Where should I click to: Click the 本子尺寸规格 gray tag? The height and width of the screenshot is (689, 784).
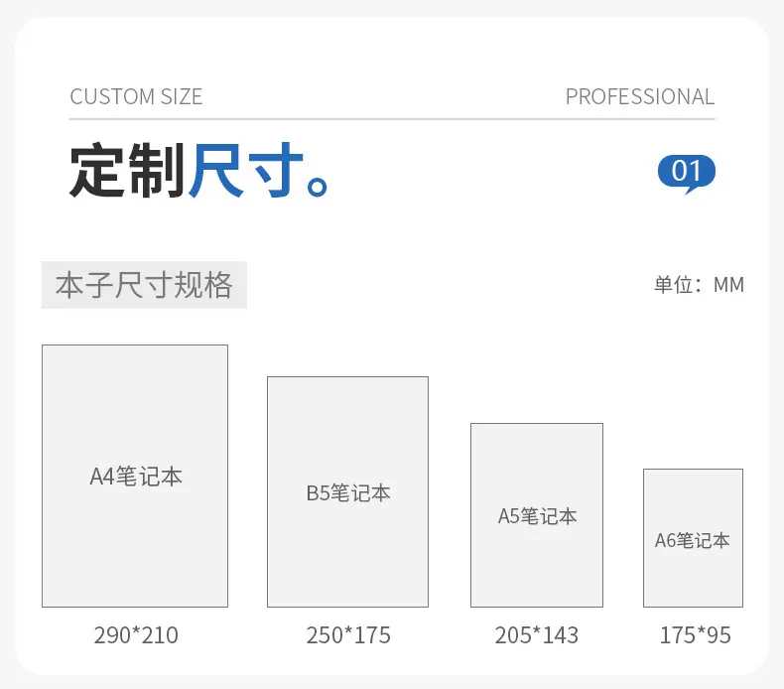(x=144, y=285)
